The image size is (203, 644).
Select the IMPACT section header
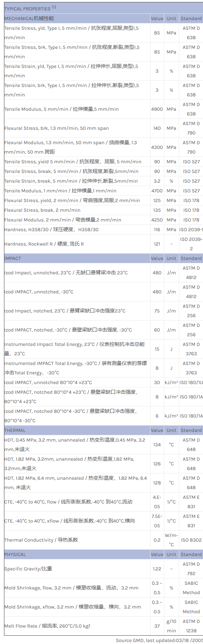click(13, 258)
